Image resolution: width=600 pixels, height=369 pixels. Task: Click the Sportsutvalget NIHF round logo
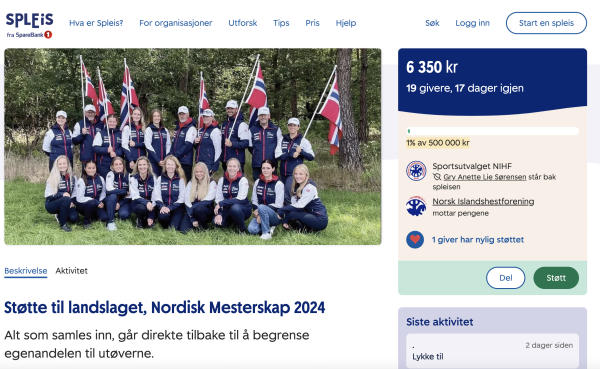pos(416,171)
